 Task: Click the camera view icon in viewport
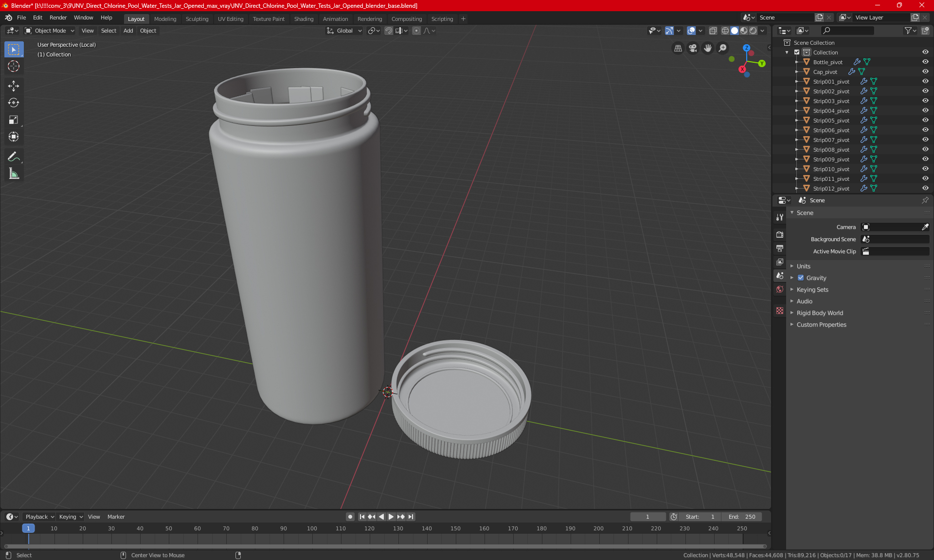pos(693,48)
